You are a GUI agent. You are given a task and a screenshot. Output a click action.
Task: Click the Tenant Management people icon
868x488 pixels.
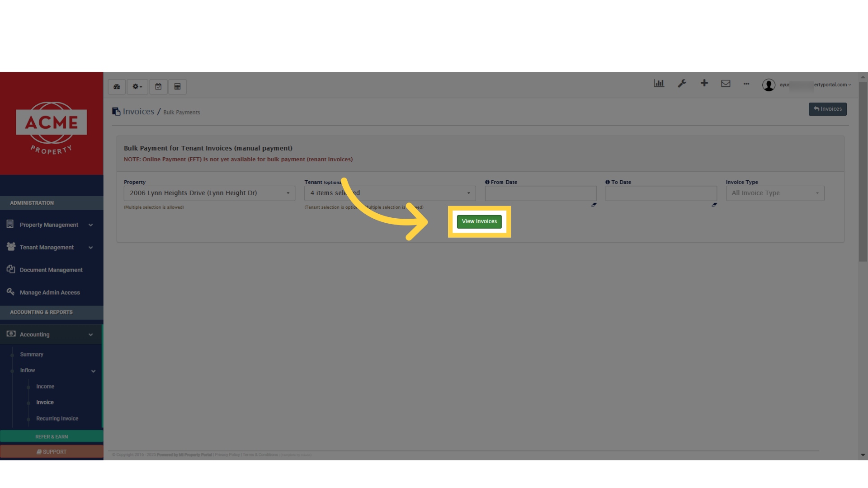[11, 247]
